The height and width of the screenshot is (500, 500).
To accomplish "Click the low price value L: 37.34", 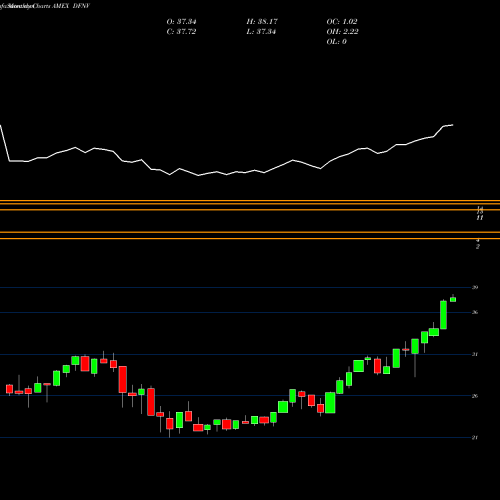I will (261, 32).
